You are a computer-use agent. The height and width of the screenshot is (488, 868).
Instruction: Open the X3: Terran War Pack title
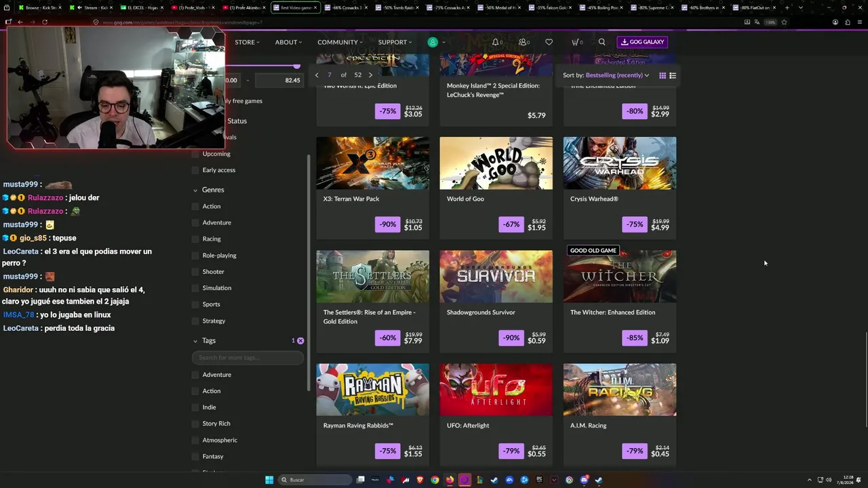(351, 199)
